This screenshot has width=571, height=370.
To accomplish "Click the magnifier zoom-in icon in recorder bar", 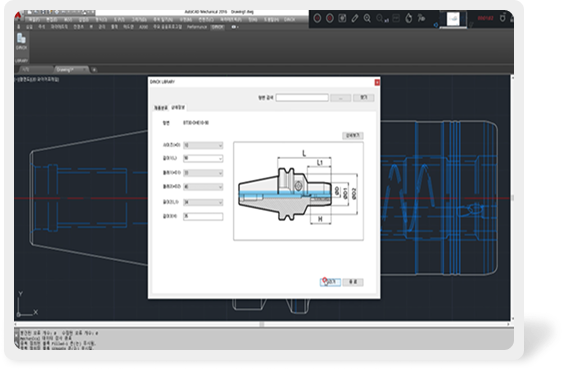I will (367, 19).
